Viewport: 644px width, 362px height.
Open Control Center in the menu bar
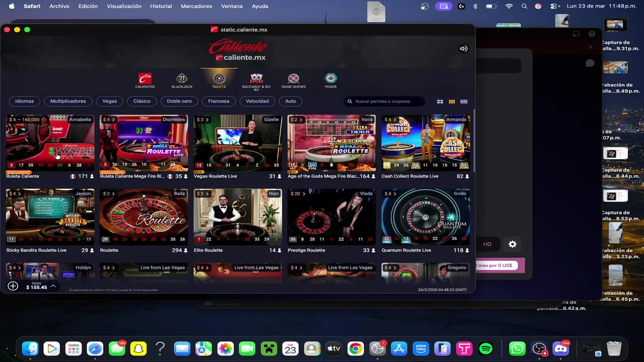(x=554, y=6)
